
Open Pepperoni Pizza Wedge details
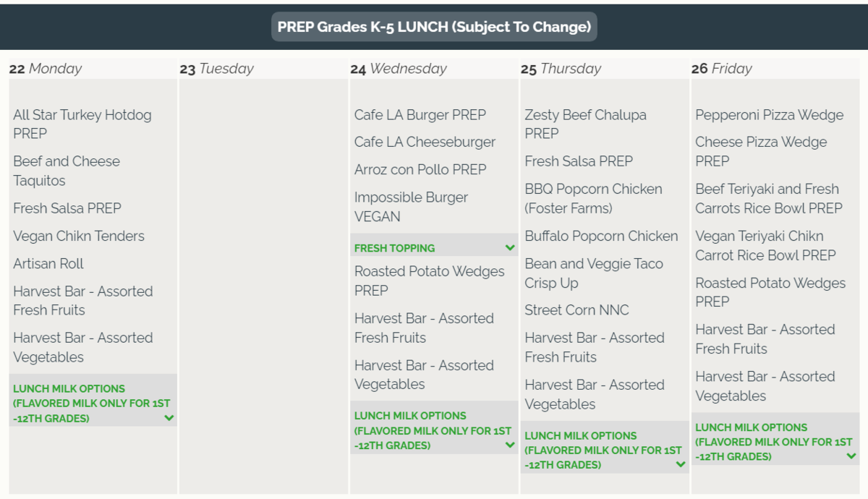pyautogui.click(x=769, y=115)
